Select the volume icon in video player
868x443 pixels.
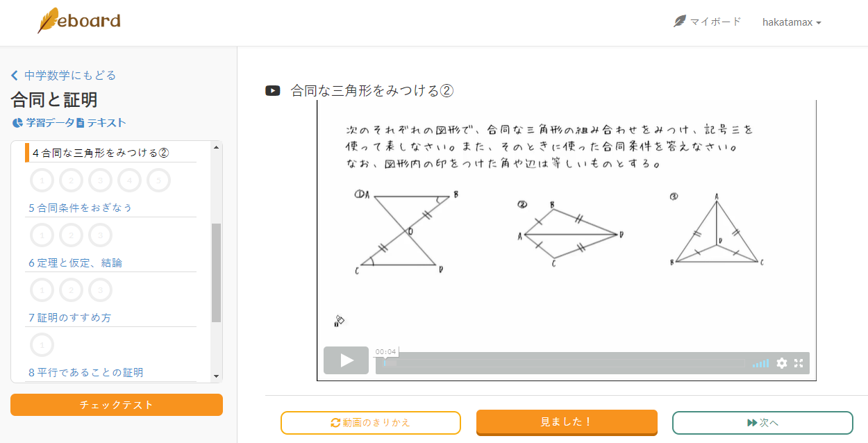760,362
